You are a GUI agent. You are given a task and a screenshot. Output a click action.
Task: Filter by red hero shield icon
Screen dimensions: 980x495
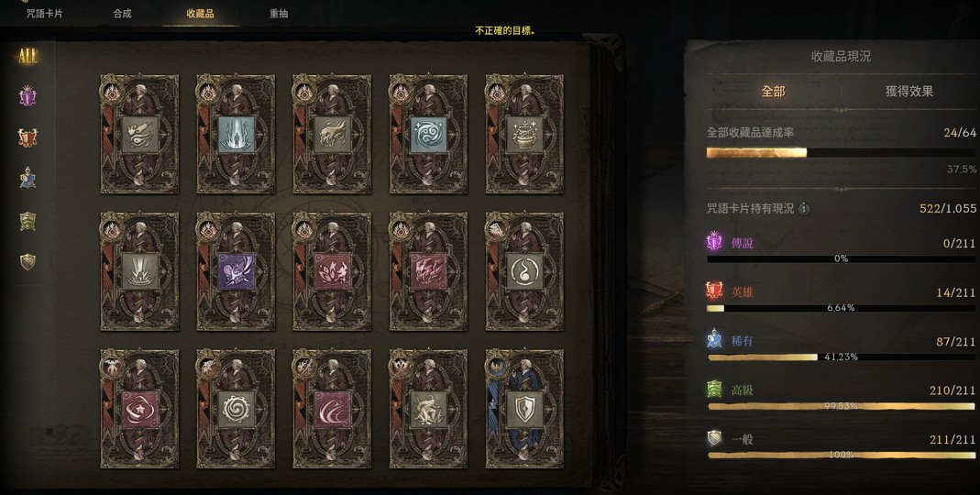click(28, 137)
